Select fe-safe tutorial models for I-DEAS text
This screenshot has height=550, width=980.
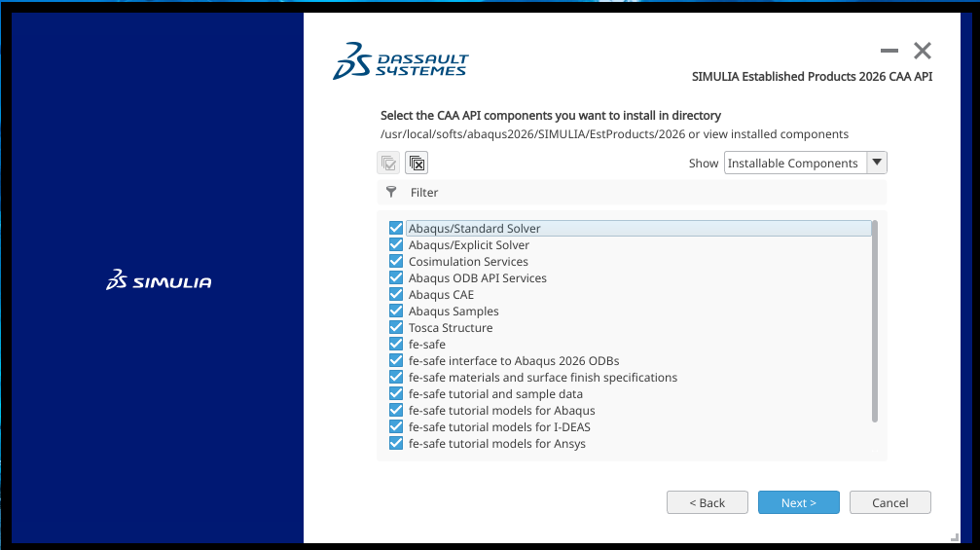499,427
